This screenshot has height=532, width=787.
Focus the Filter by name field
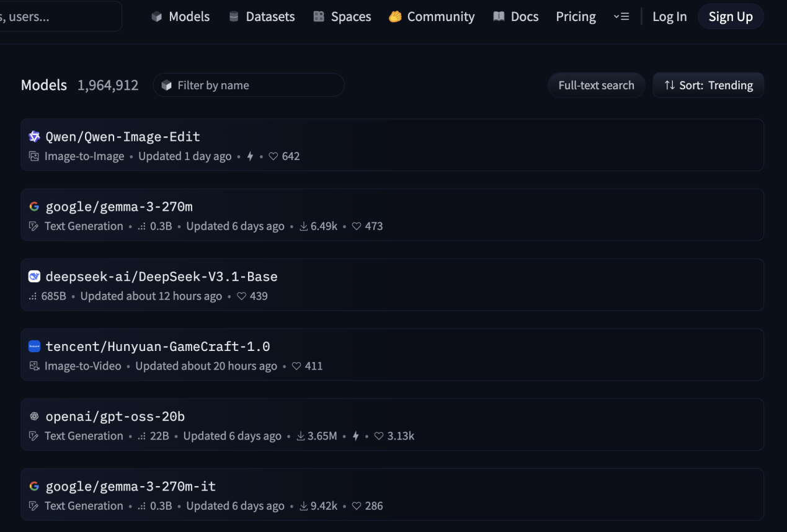point(254,86)
